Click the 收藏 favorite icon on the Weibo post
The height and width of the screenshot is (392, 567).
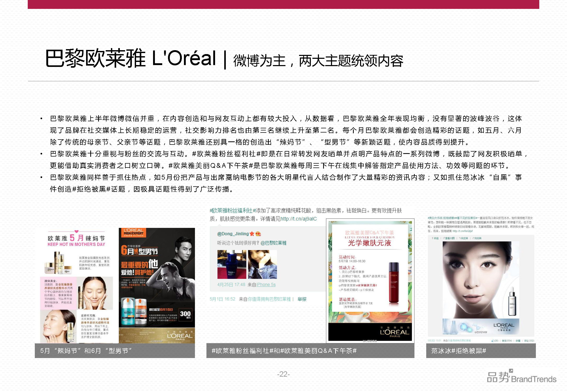click(518, 341)
